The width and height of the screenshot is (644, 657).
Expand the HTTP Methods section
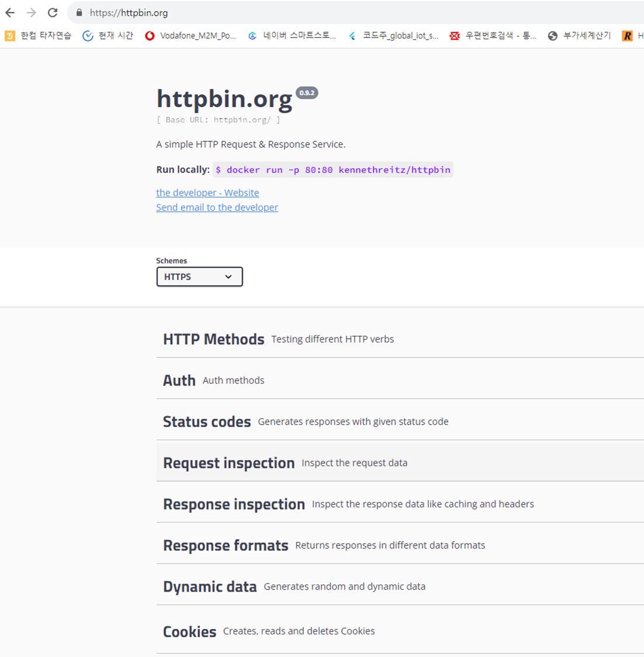[400, 339]
